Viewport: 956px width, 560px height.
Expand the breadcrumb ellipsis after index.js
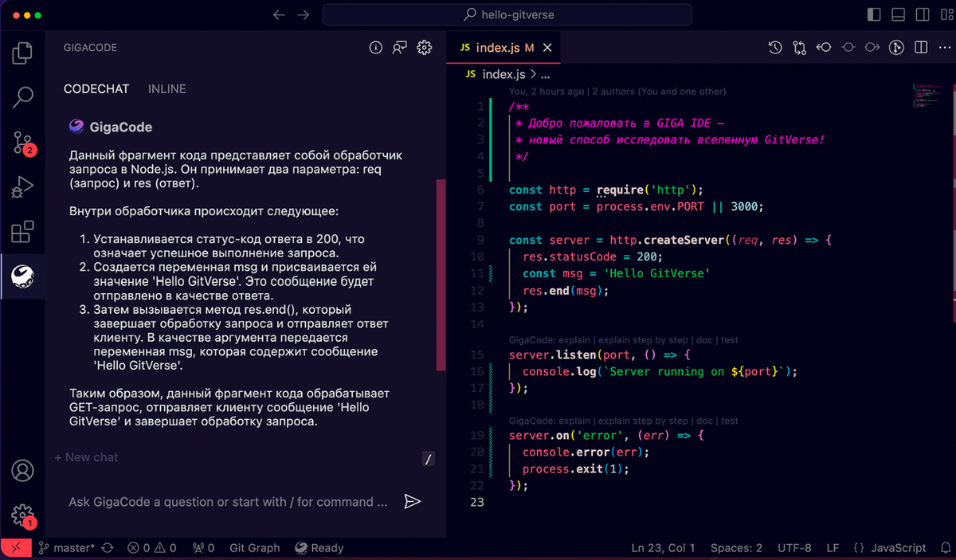coord(546,75)
